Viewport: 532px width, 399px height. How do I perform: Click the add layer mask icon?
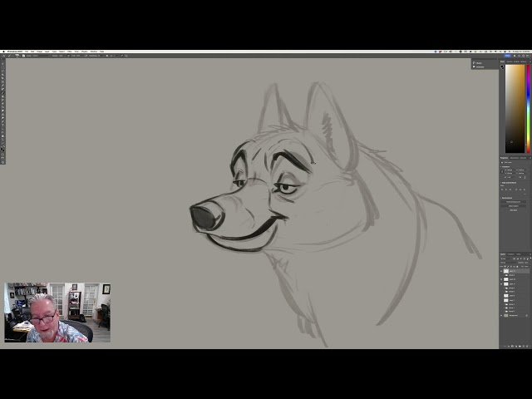(x=512, y=346)
